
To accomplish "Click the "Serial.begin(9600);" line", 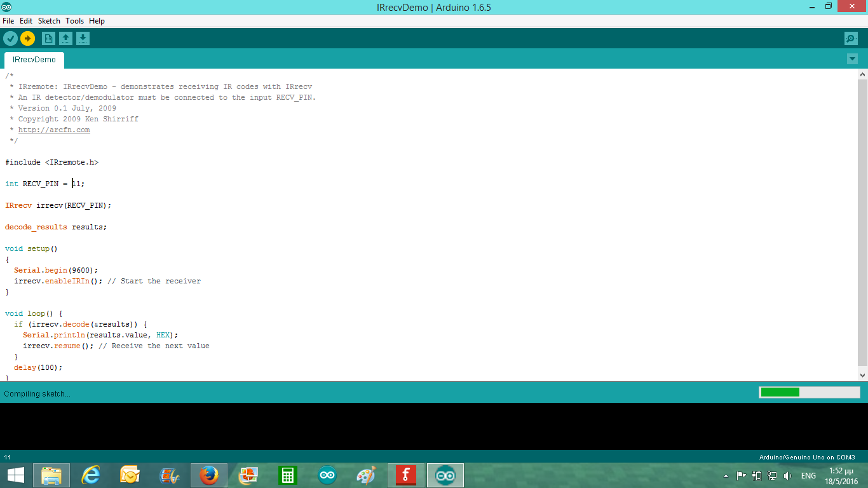I will pos(56,271).
